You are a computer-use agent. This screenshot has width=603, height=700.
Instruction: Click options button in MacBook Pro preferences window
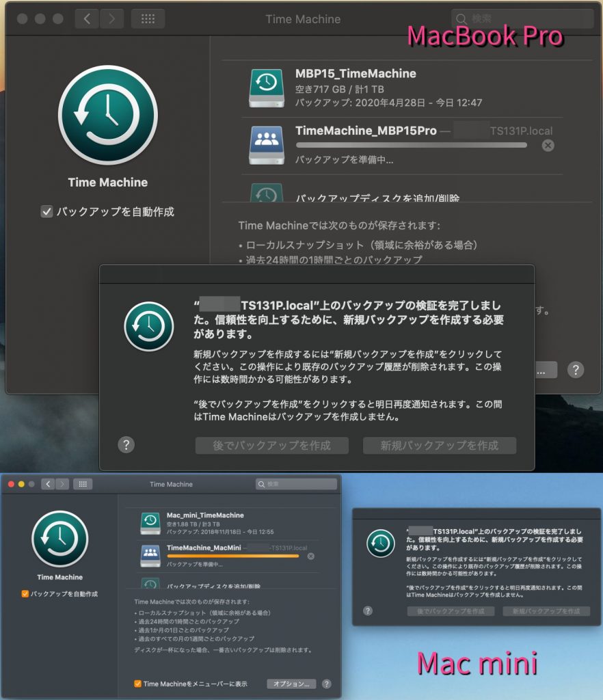tap(546, 370)
